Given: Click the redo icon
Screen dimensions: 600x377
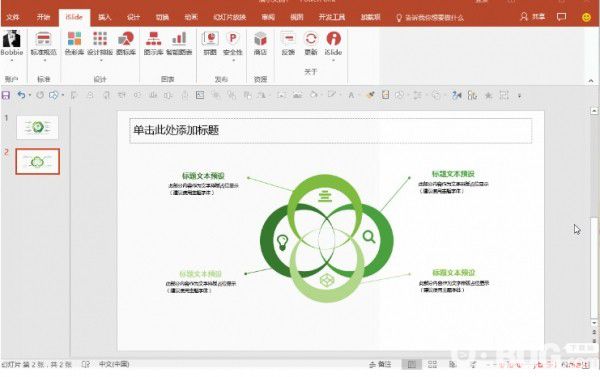Looking at the screenshot, I should click(40, 95).
